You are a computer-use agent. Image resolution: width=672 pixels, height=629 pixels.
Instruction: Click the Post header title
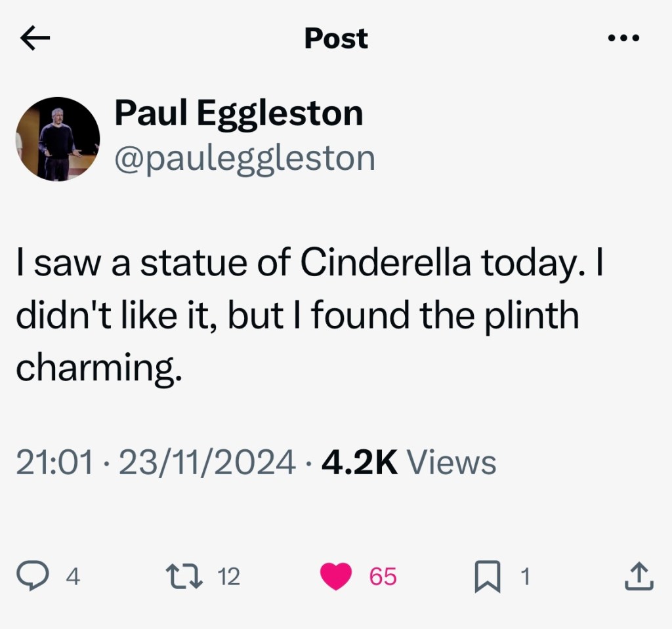[336, 39]
